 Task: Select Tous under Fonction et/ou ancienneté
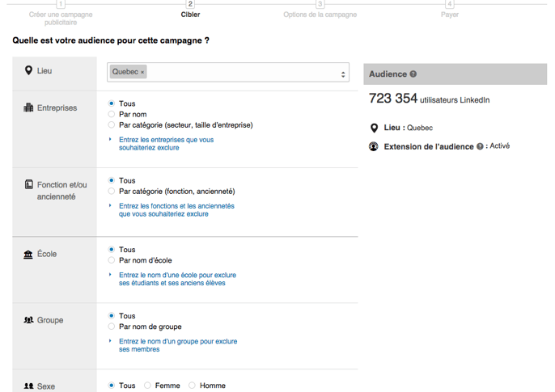click(112, 180)
